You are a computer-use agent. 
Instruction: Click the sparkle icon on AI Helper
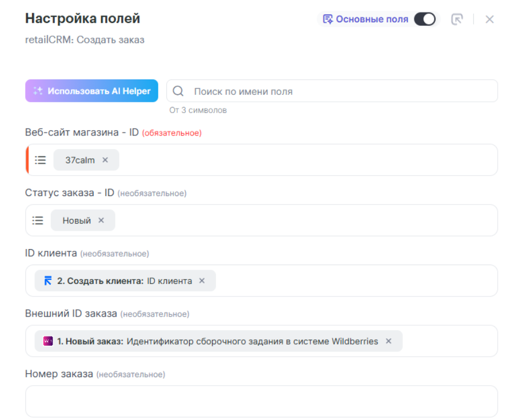[x=38, y=91]
